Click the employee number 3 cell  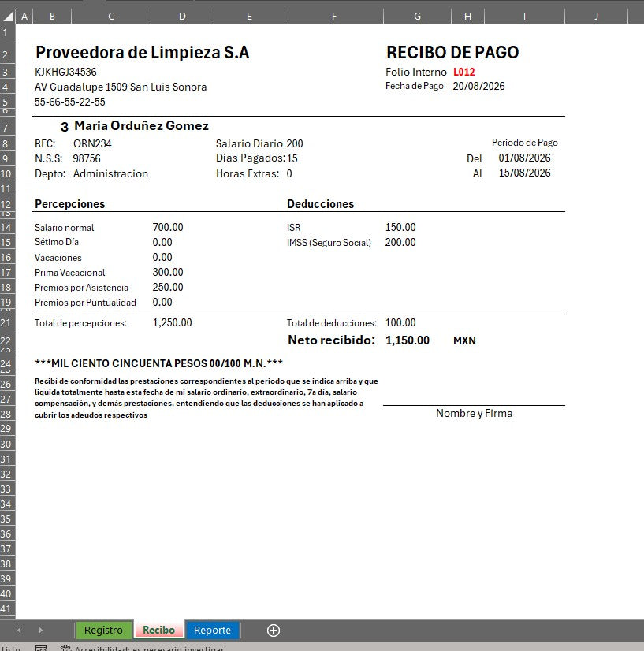click(65, 127)
